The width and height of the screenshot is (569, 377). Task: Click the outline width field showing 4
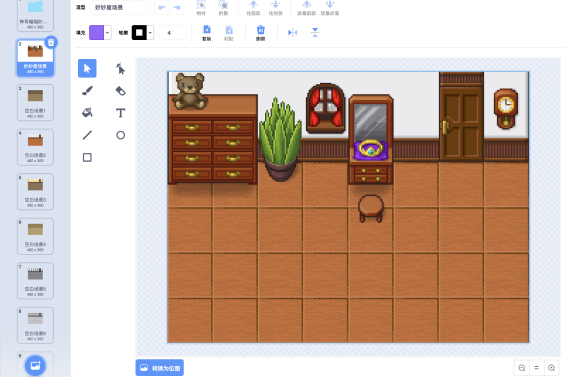(x=173, y=33)
